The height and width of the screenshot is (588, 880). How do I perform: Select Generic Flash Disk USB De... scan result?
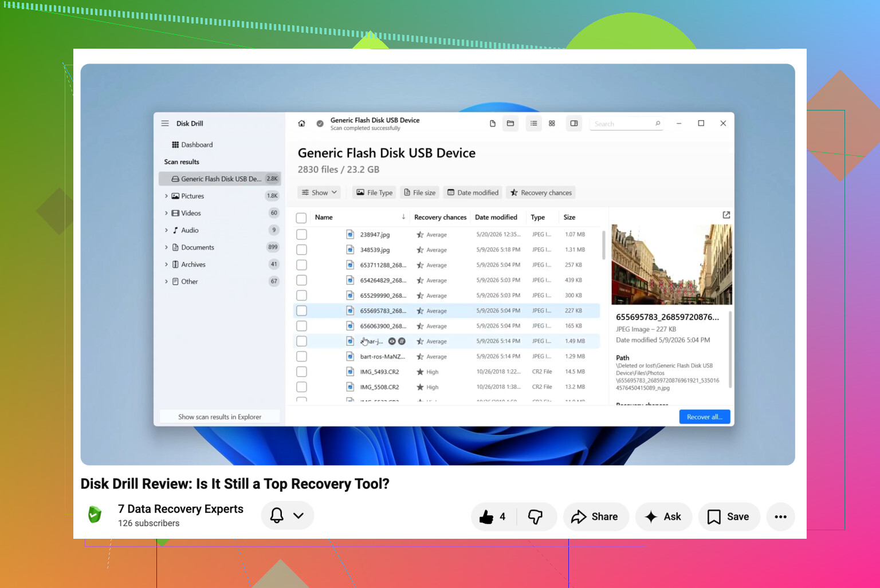220,179
